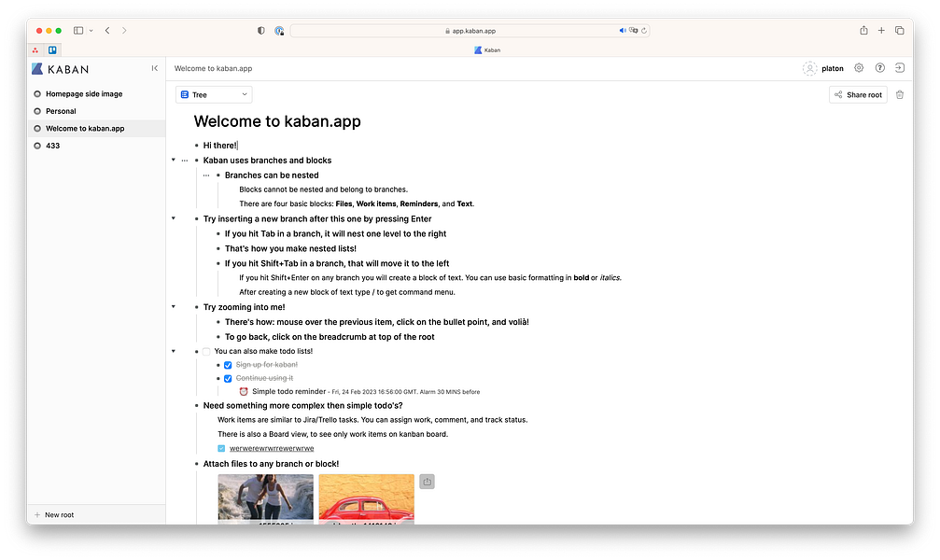The width and height of the screenshot is (940, 560).
Task: Open the 'werwerewrwrrewerwrwe' work item link
Action: tap(271, 448)
